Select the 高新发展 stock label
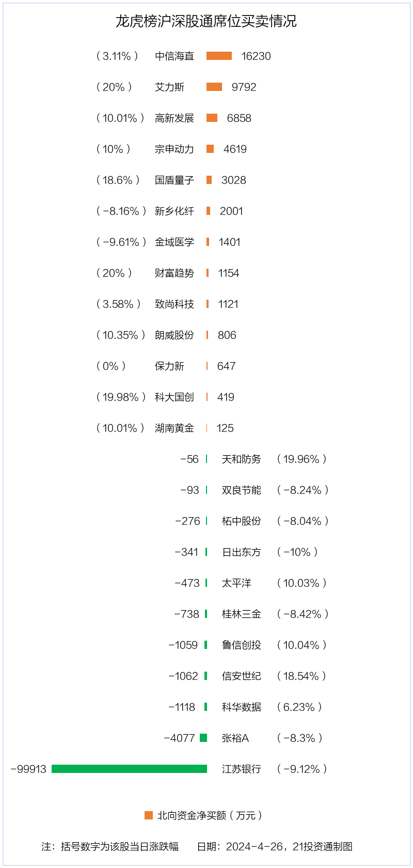The height and width of the screenshot is (868, 413). pos(174,118)
